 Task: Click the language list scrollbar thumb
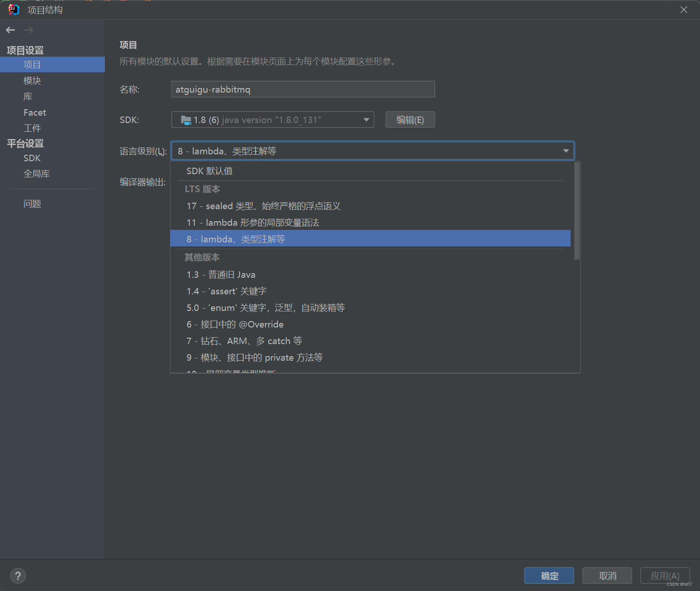(577, 211)
